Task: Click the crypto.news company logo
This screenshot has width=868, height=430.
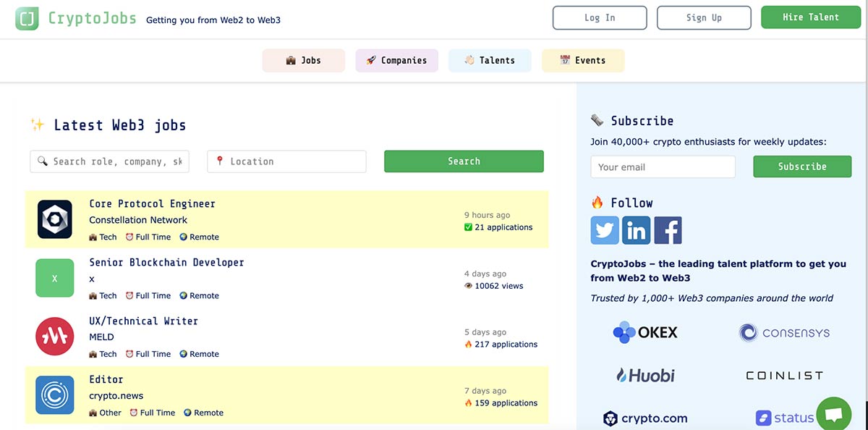Action: pos(55,395)
